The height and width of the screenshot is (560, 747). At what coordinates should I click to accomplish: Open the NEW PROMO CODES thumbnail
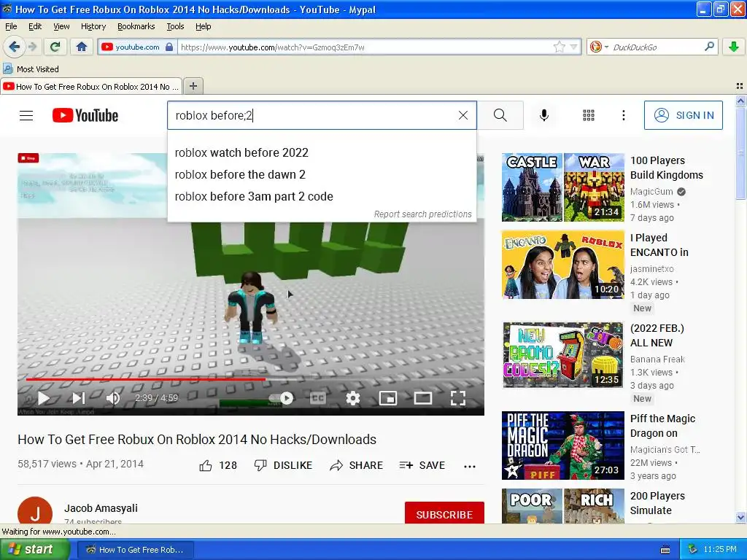tap(563, 355)
